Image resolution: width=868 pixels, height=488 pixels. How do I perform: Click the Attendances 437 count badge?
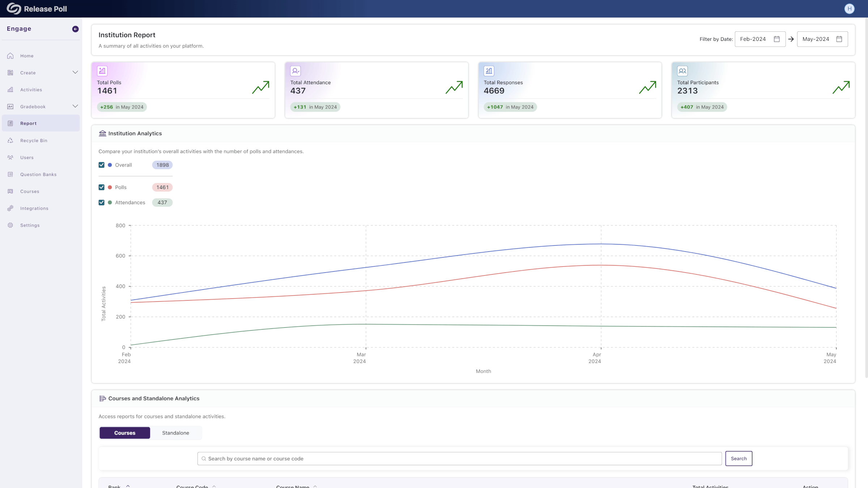[x=162, y=202]
